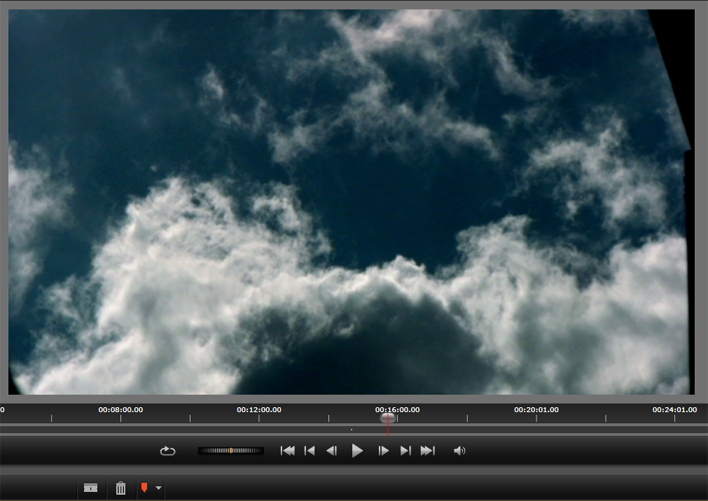Click the 00:12:00.00 time ruler label

coord(259,410)
